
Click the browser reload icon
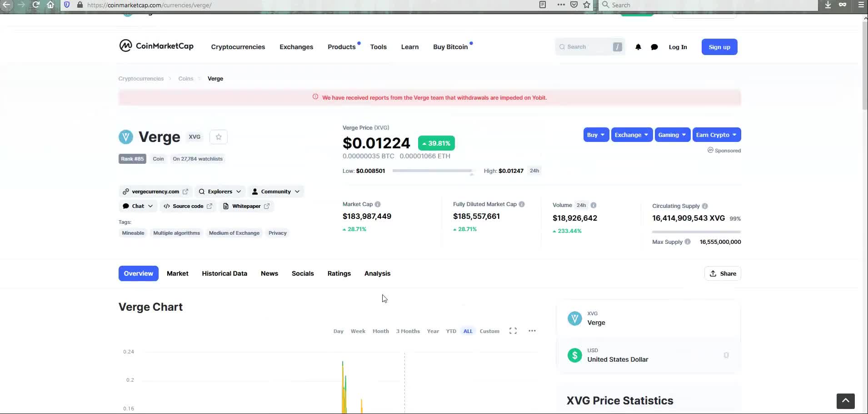pos(36,5)
